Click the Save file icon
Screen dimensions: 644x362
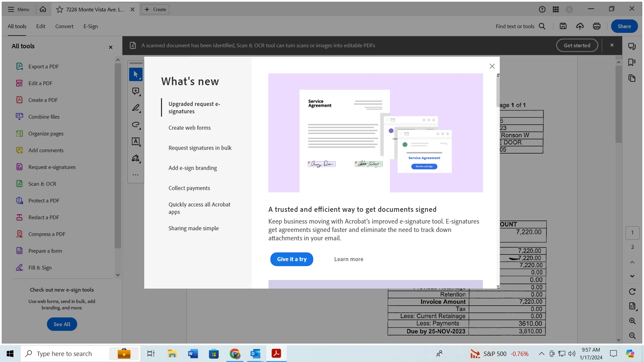563,26
